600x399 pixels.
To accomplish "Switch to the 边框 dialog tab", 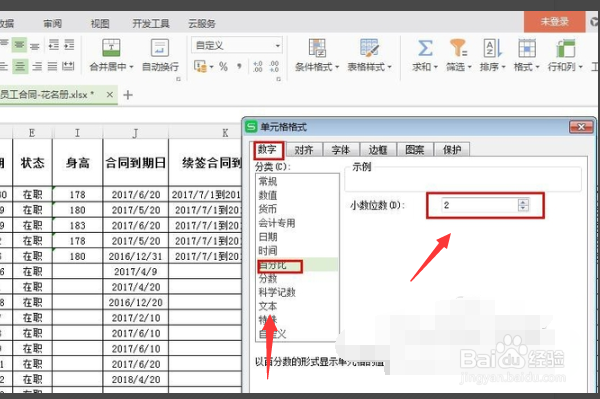I will coord(378,150).
